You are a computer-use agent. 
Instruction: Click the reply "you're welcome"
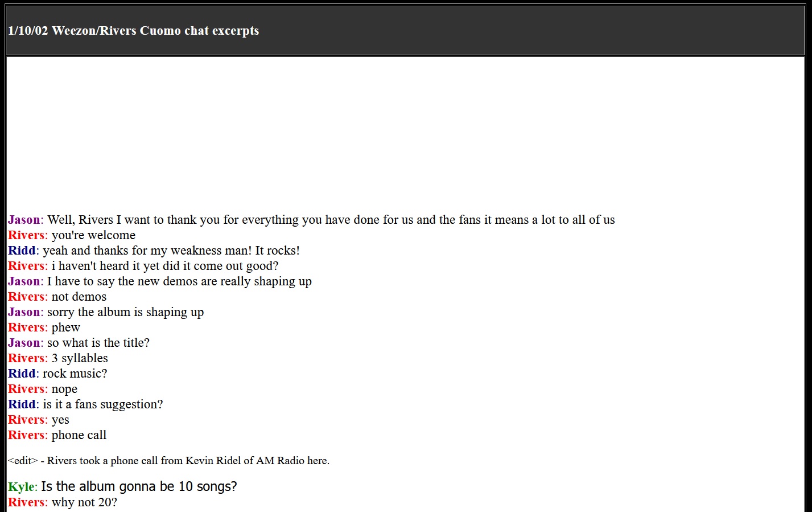pos(93,235)
